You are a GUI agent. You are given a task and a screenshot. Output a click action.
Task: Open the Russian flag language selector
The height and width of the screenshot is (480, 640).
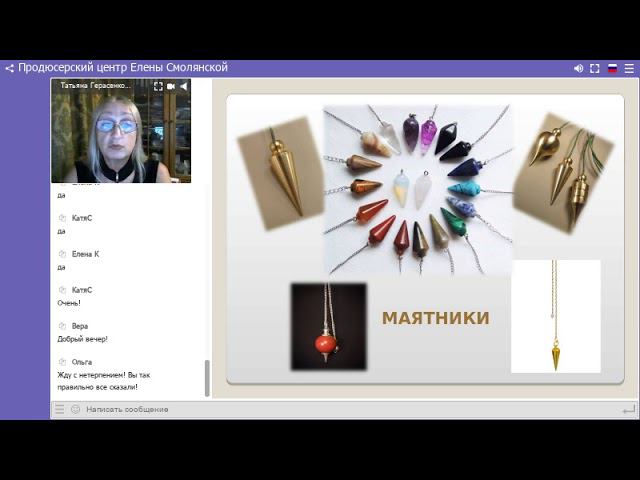click(x=612, y=69)
